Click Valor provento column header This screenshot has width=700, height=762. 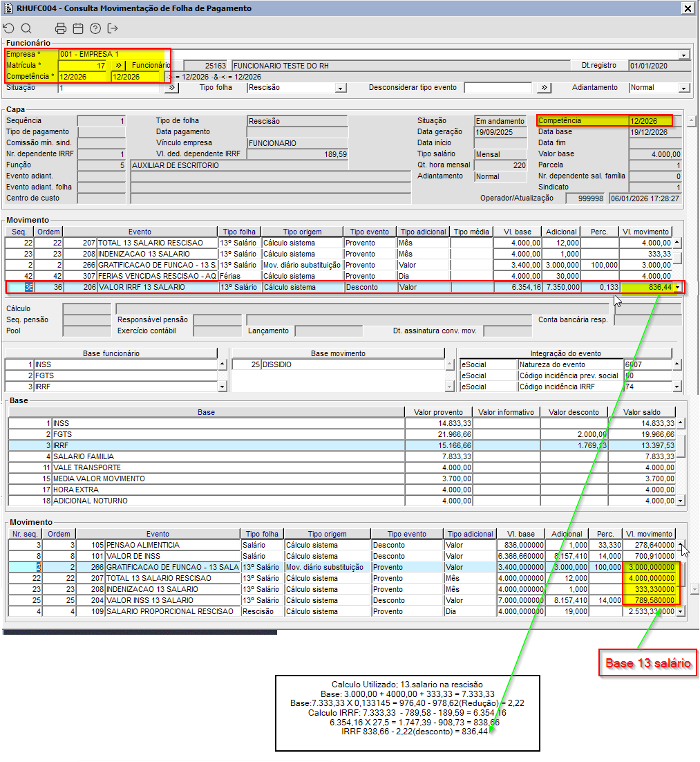coord(438,412)
